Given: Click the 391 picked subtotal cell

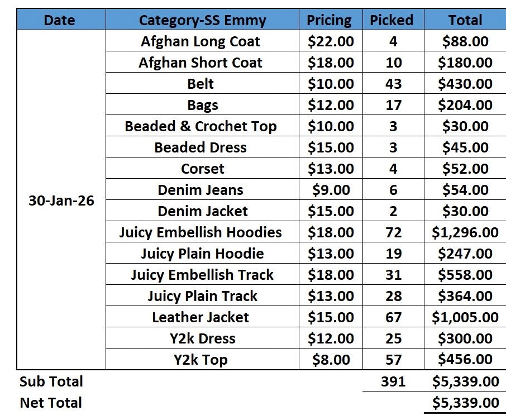Looking at the screenshot, I should pyautogui.click(x=393, y=381).
